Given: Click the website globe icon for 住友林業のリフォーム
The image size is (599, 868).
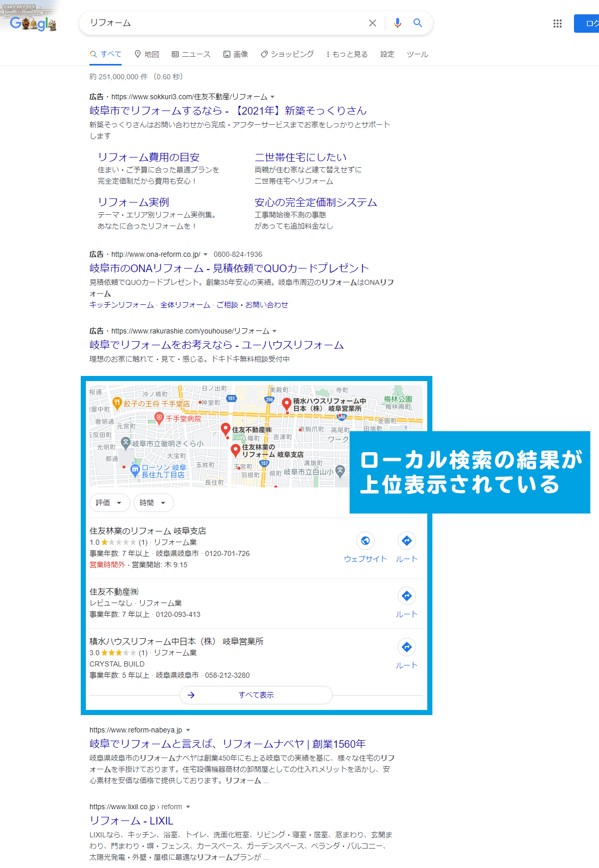Looking at the screenshot, I should 365,541.
